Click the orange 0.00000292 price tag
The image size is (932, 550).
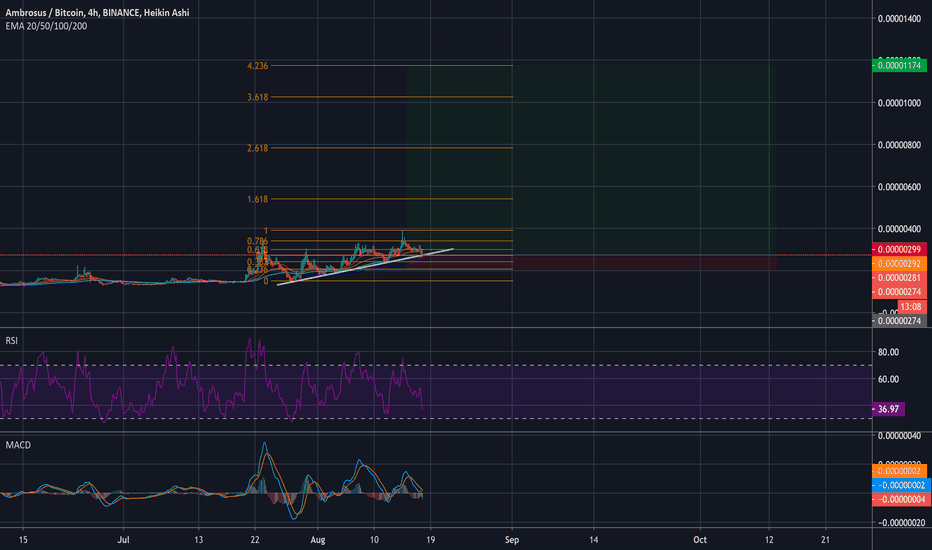click(x=899, y=263)
